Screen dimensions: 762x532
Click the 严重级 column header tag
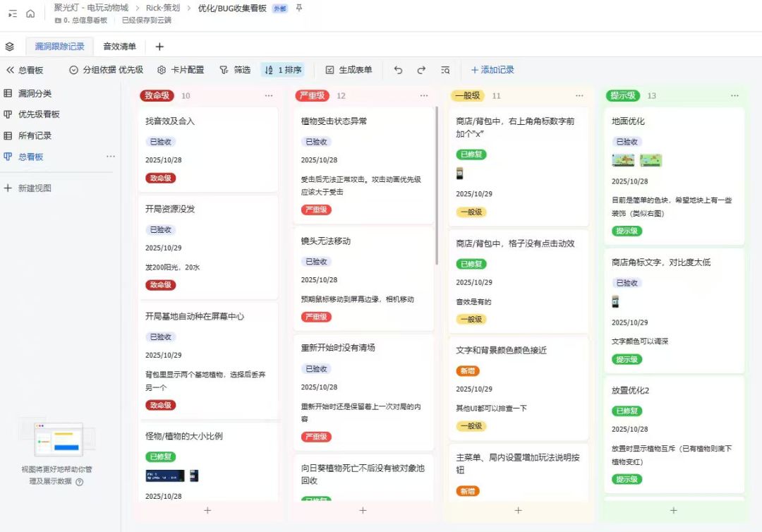click(x=313, y=96)
